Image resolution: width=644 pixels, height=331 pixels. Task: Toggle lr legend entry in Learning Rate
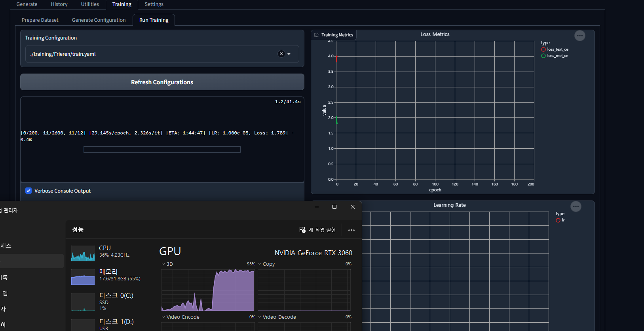tap(560, 220)
